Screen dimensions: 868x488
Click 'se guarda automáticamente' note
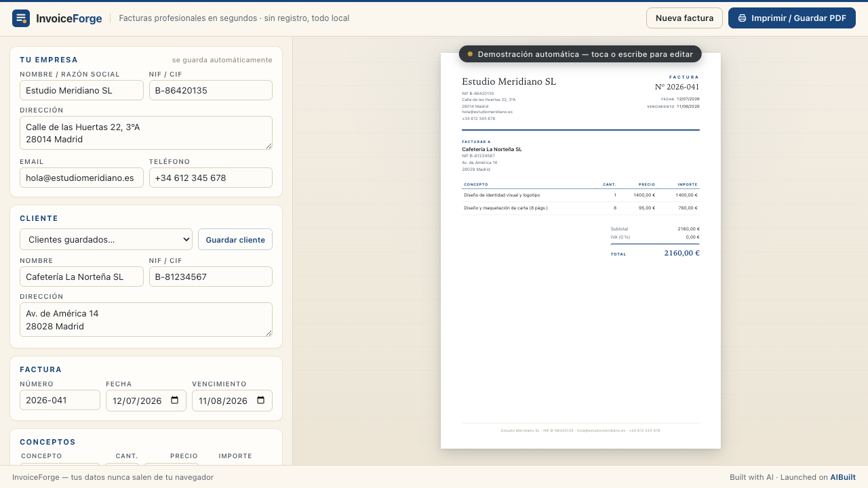[x=222, y=60]
